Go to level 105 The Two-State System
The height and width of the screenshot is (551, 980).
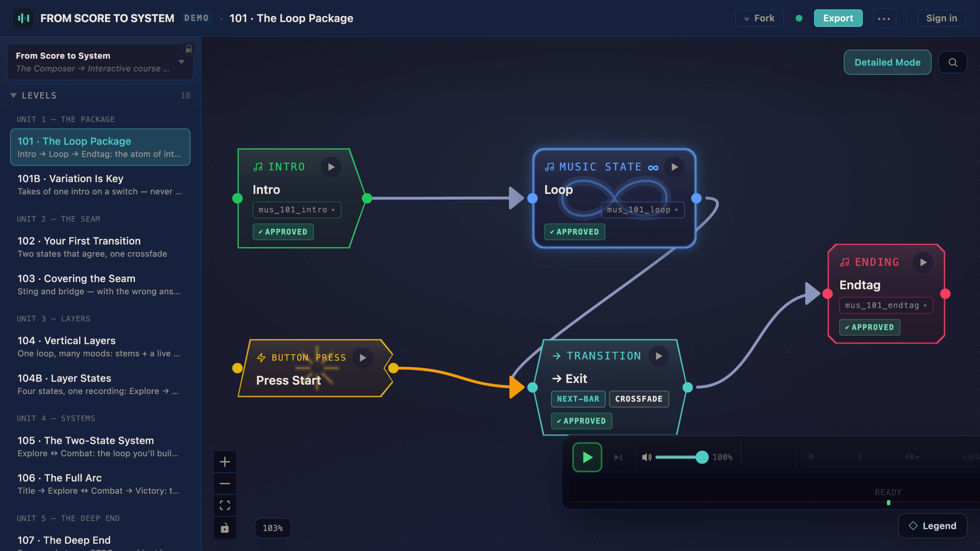(x=100, y=447)
